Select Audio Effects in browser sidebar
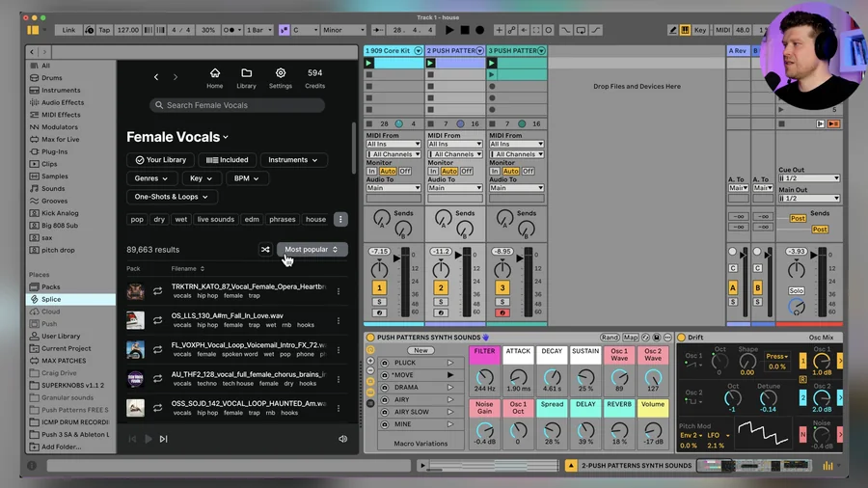 63,102
